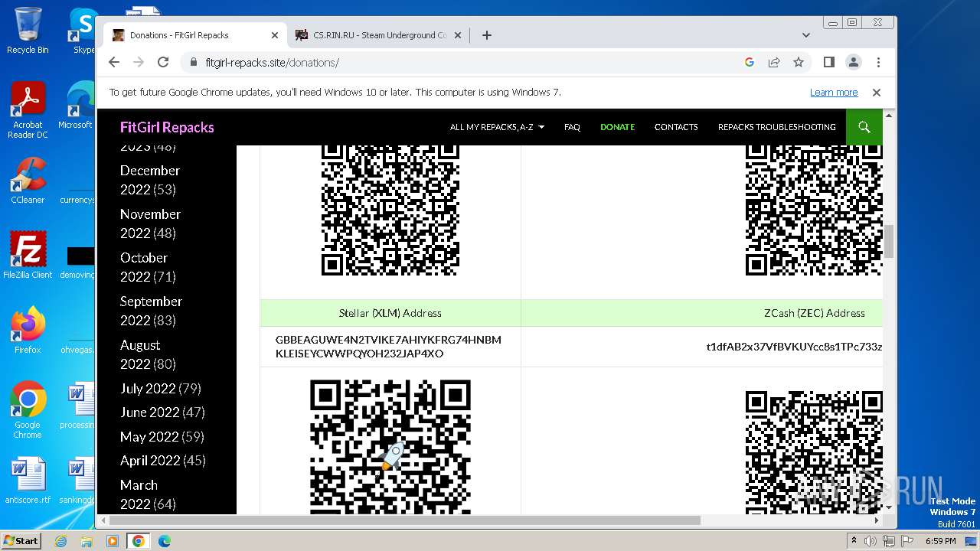Open the March 2022 archive link
Image resolution: width=980 pixels, height=551 pixels.
tap(139, 494)
